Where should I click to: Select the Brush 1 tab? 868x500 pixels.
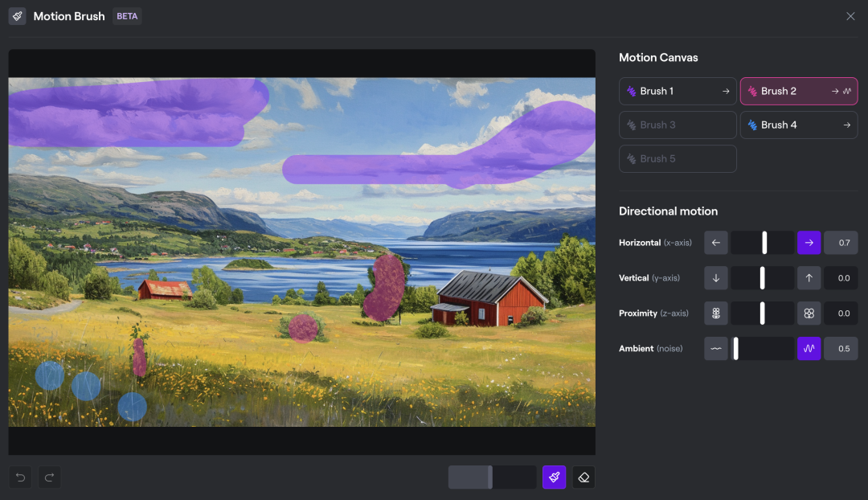[x=678, y=92]
